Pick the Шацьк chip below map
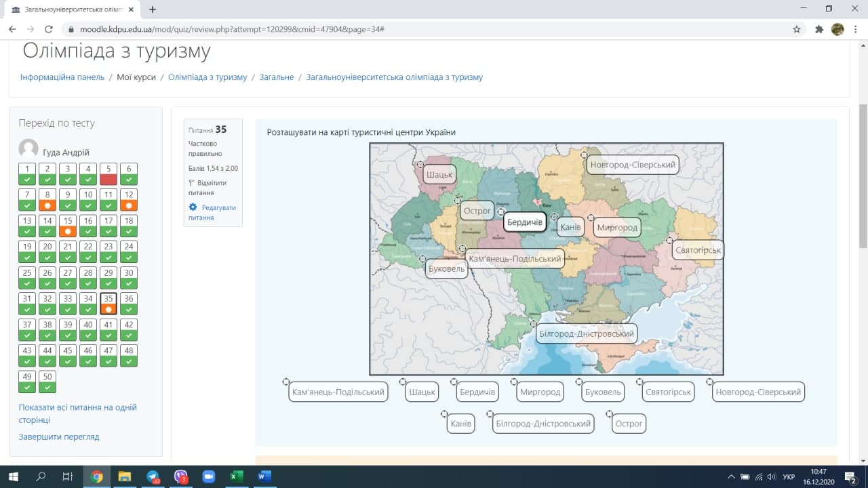 tap(422, 392)
